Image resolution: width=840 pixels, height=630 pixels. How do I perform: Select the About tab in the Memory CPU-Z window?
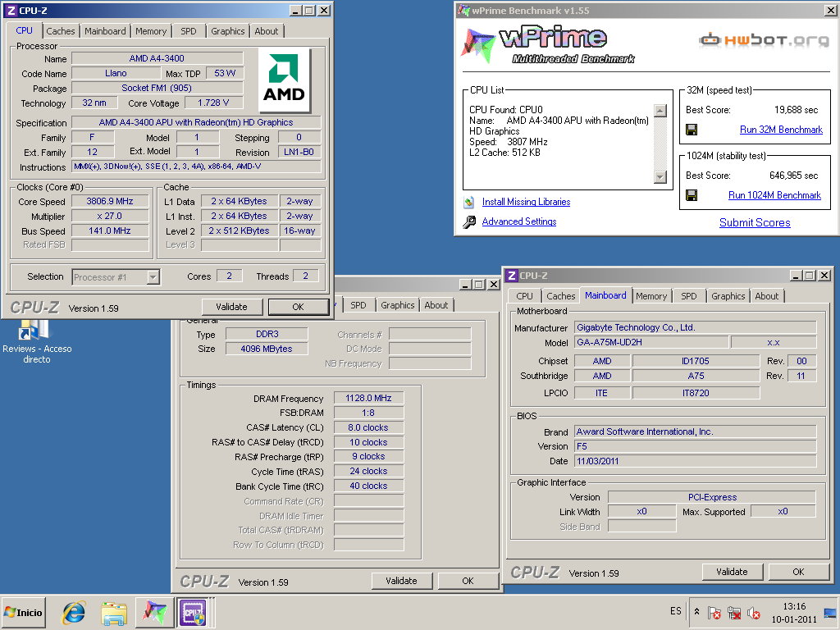[x=436, y=305]
